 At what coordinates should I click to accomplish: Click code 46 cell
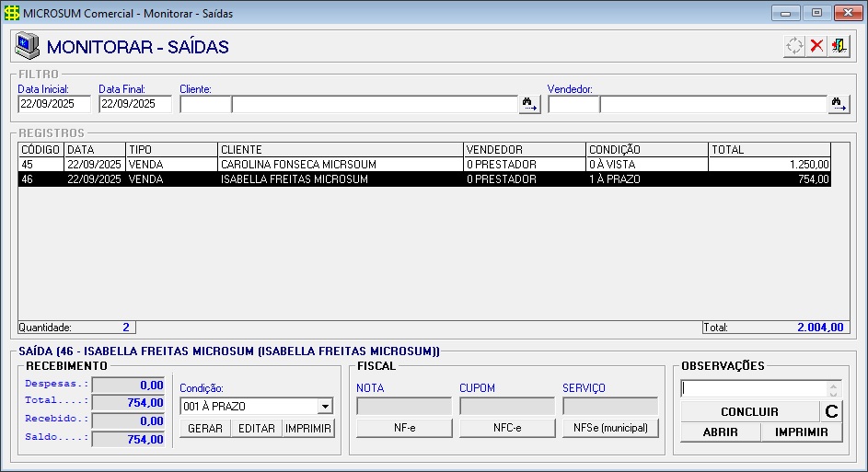(41, 179)
